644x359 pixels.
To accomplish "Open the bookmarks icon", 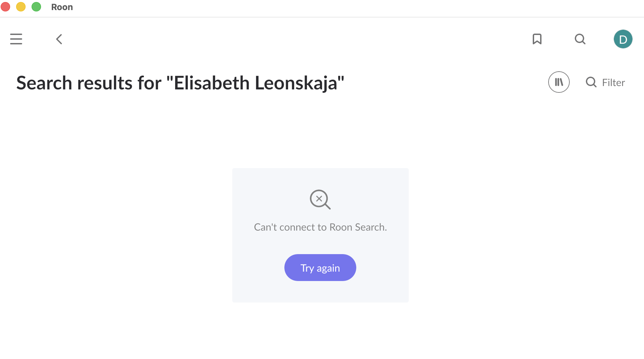I will (x=537, y=39).
